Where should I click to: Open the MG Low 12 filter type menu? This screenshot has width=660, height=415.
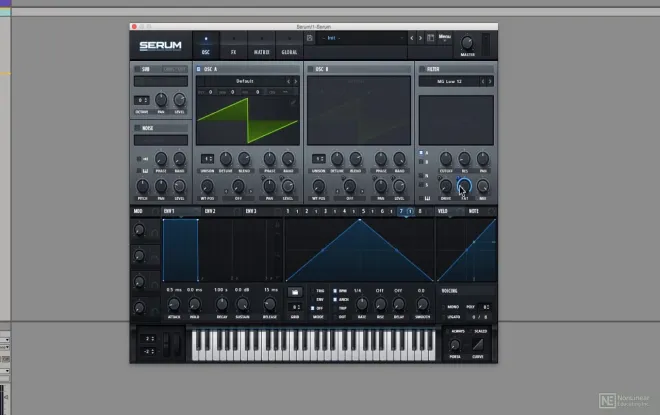click(x=449, y=81)
